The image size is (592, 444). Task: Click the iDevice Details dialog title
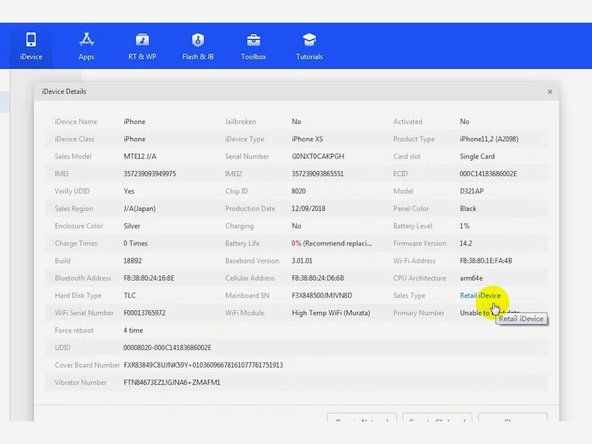pos(64,91)
